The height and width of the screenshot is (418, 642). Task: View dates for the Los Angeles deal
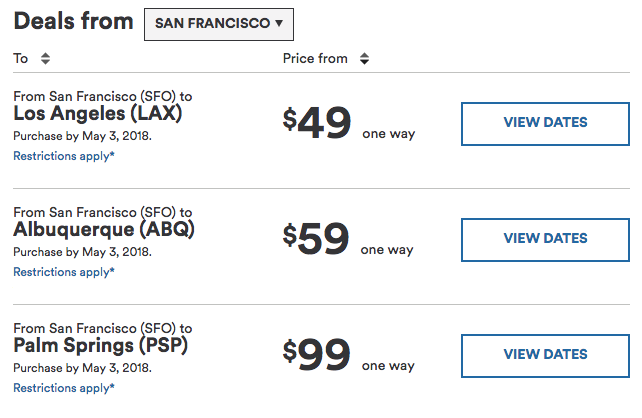coord(545,123)
